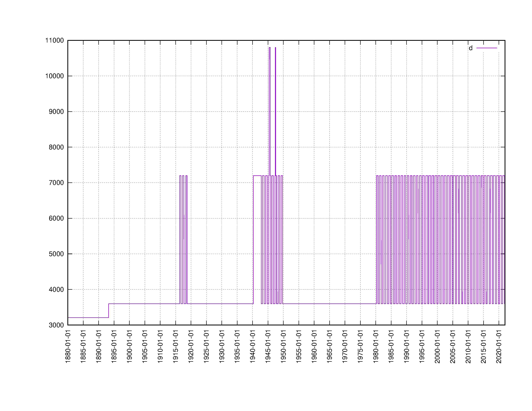The image size is (532, 411).
Task: Click the 1915-01-01 x-axis date label
Action: pyautogui.click(x=176, y=347)
